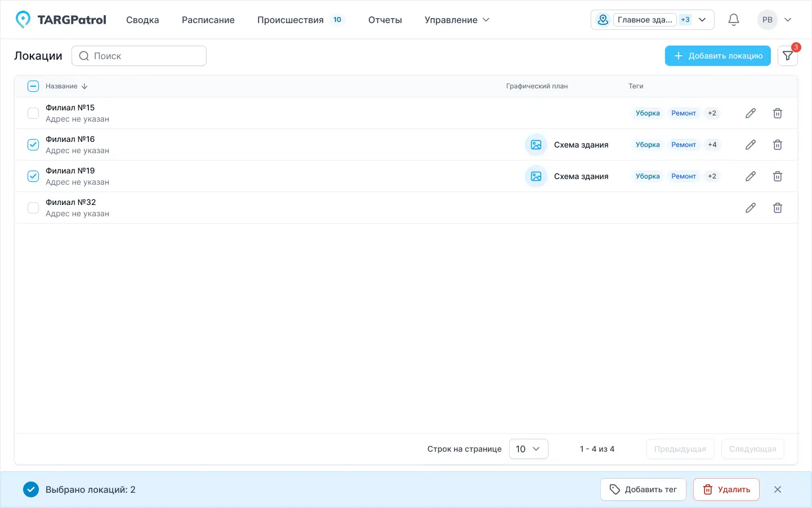This screenshot has width=812, height=508.
Task: Click Уборка tag on Филиал №15
Action: [x=648, y=113]
